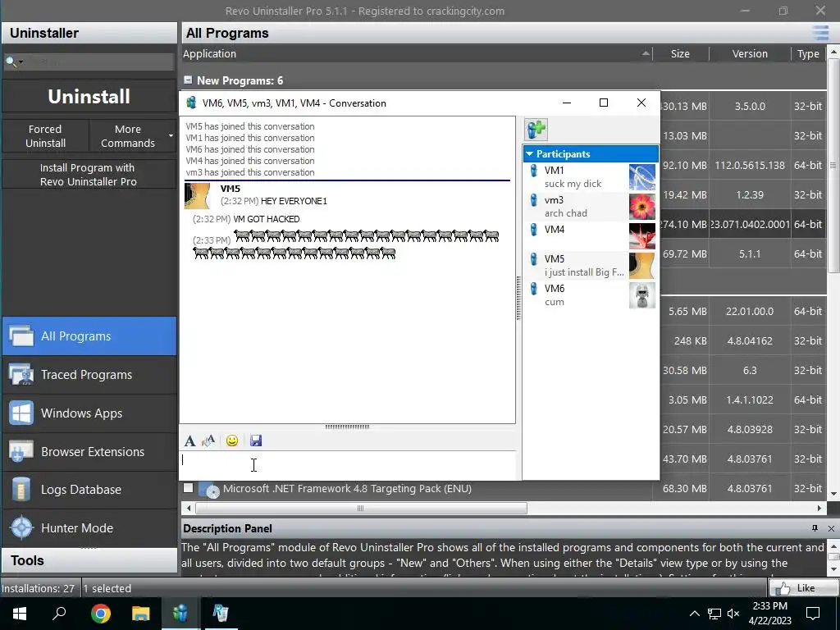Image resolution: width=840 pixels, height=630 pixels.
Task: Select VM4 origami avatar thumbnail
Action: tap(641, 236)
